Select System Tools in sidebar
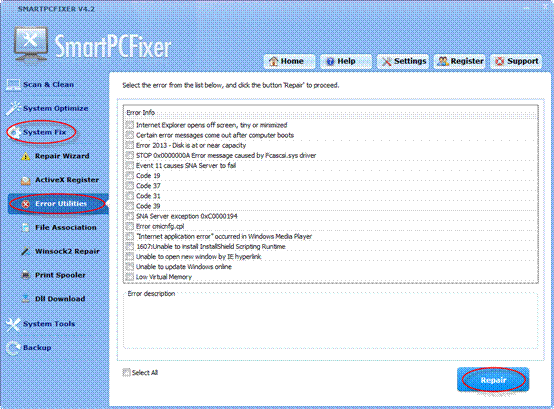The image size is (554, 409). pos(49,324)
